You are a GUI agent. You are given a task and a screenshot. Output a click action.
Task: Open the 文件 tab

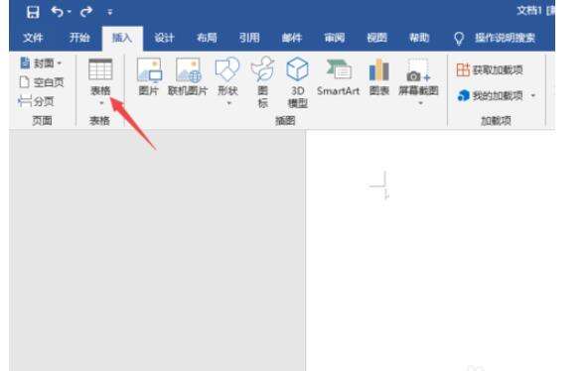33,38
